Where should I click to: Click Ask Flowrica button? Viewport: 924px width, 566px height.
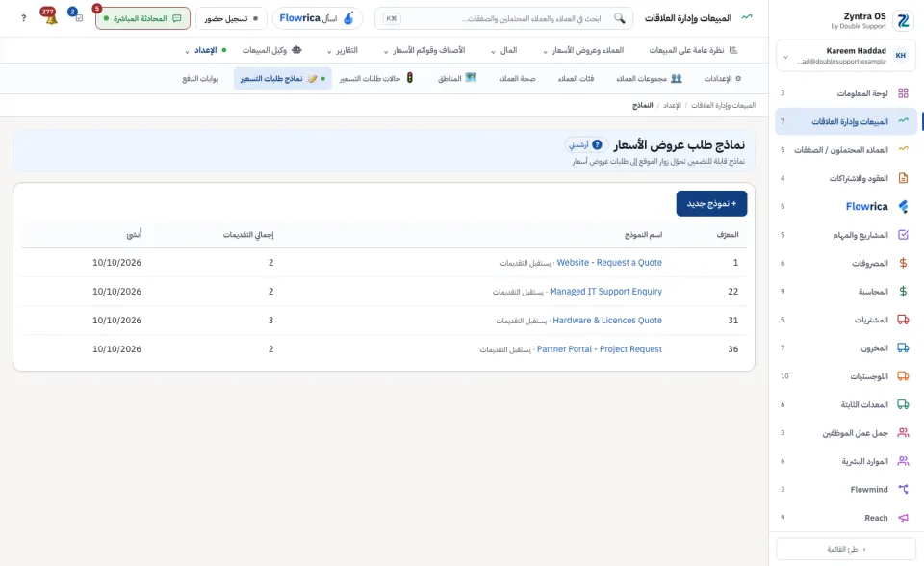(317, 18)
